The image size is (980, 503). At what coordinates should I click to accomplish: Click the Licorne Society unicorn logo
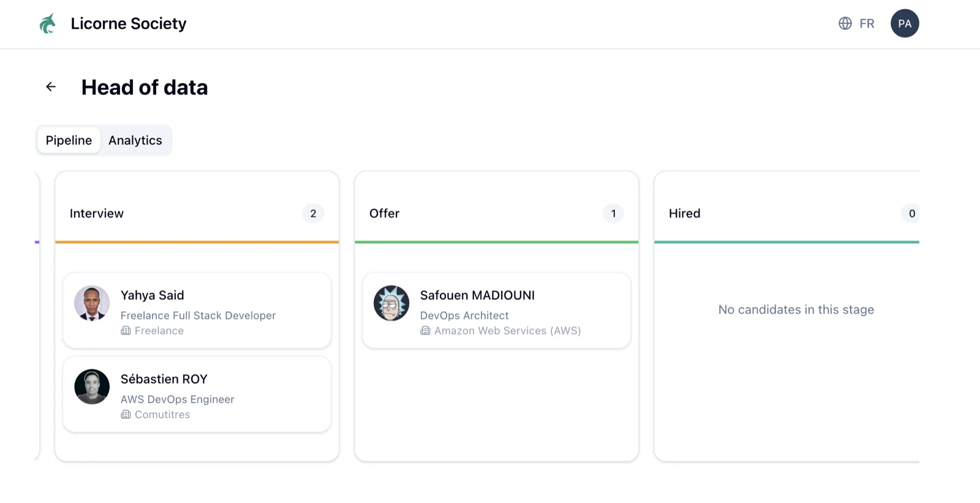point(47,23)
